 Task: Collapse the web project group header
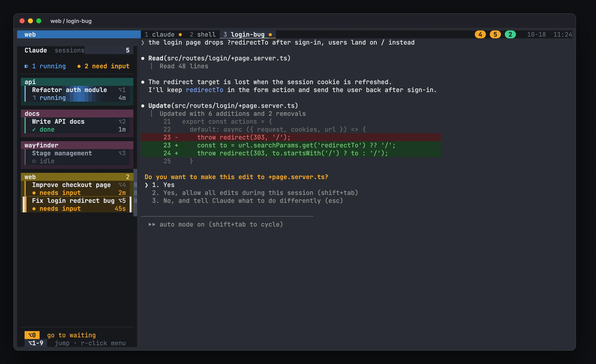(x=77, y=177)
